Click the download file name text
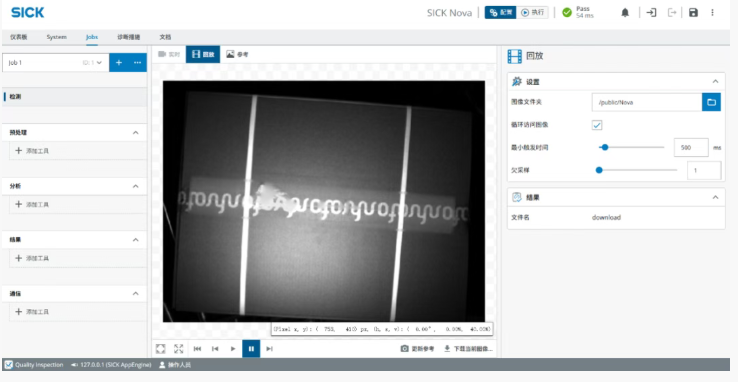 coord(606,217)
